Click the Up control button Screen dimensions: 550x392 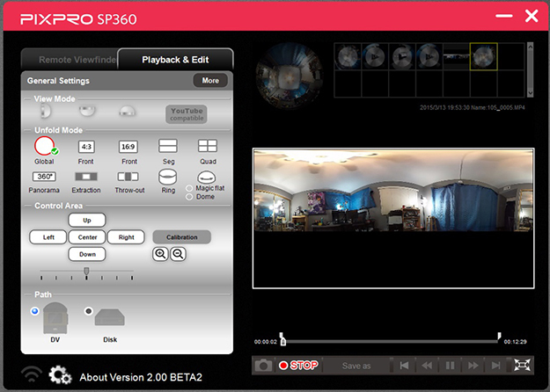click(x=87, y=221)
